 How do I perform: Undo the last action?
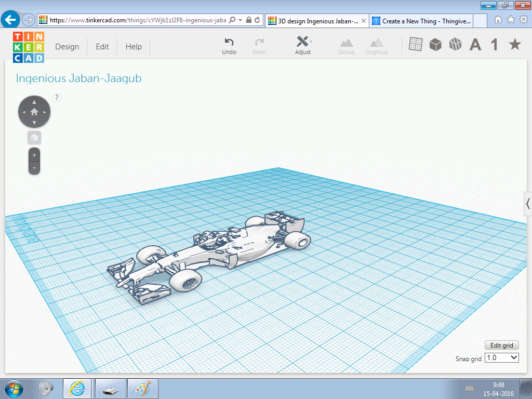(x=229, y=46)
